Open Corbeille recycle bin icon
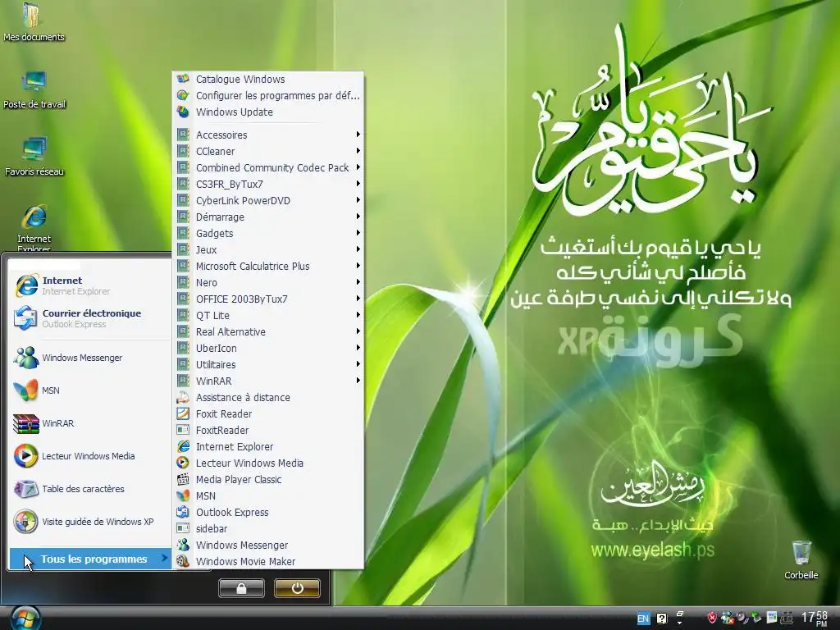 point(801,559)
